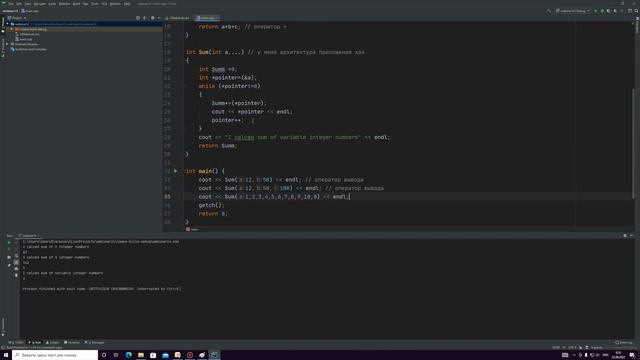Image resolution: width=640 pixels, height=360 pixels.
Task: Click the indent spaces indicator in status bar
Action: tap(596, 347)
